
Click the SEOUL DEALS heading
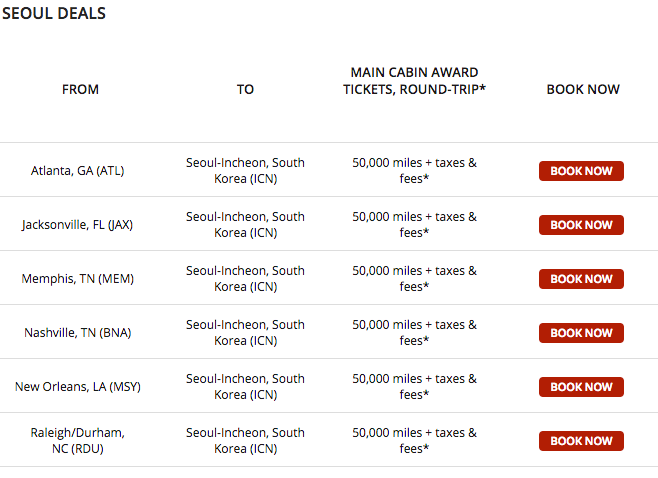click(x=54, y=14)
